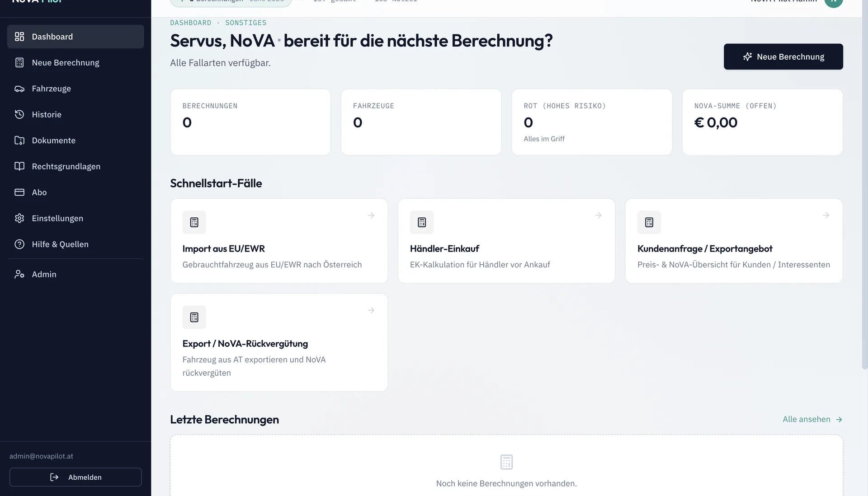Screen dimensions: 868x496
Task: Click the Rot (Hohes Risiko) stat card
Action: (x=592, y=122)
